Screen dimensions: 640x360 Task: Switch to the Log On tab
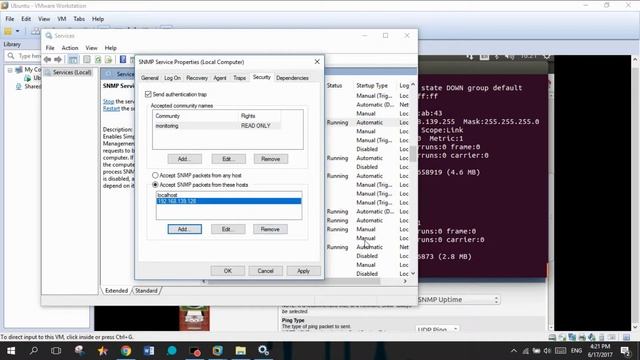coord(172,78)
